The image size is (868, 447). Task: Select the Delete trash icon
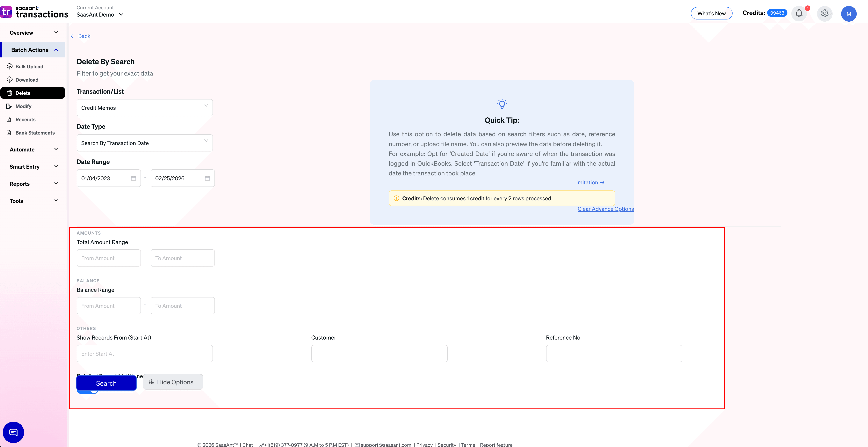[x=10, y=93]
